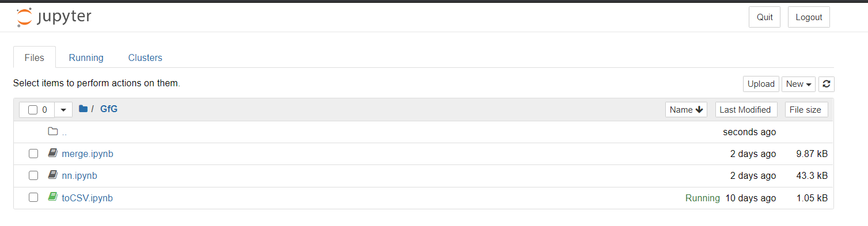Switch to the Clusters tab
The width and height of the screenshot is (868, 226).
point(145,58)
